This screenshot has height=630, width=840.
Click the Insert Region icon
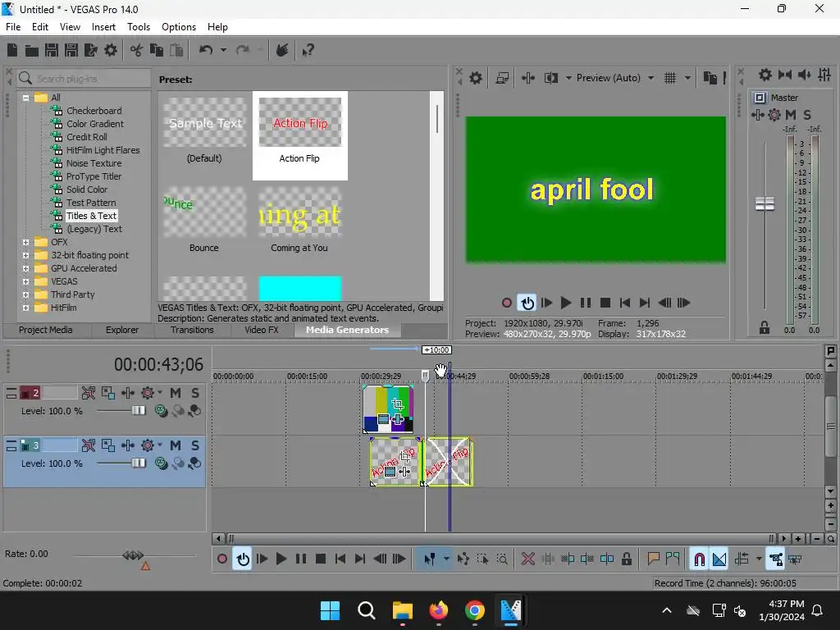673,559
